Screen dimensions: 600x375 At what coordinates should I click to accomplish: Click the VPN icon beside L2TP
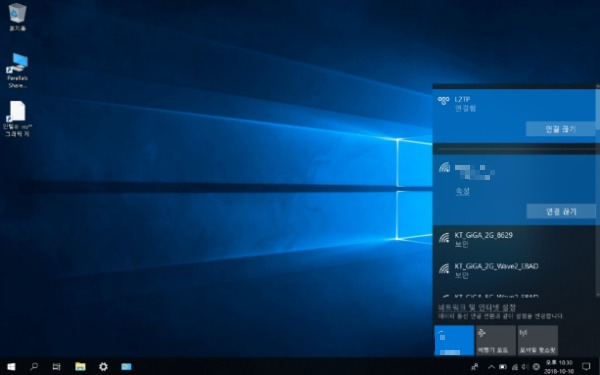click(x=443, y=101)
